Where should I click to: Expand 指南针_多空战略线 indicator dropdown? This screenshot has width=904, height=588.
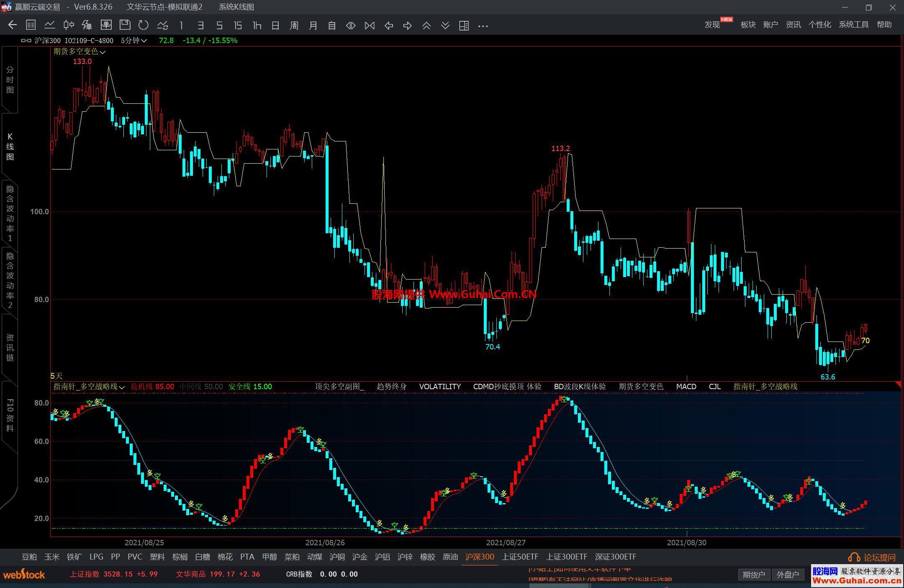tap(89, 387)
